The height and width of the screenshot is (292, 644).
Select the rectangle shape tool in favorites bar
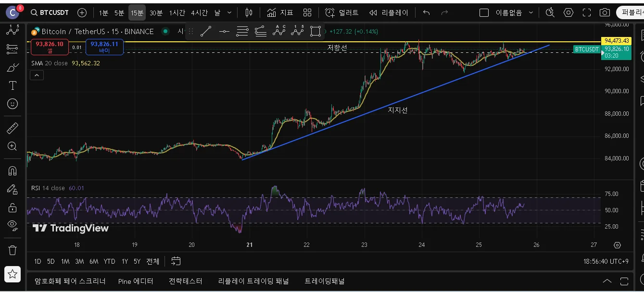coord(316,32)
